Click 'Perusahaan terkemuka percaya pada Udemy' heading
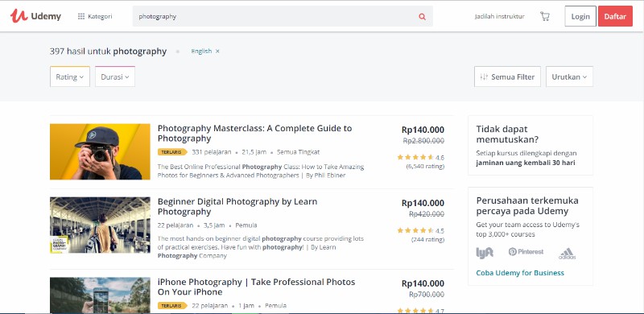 [x=527, y=206]
